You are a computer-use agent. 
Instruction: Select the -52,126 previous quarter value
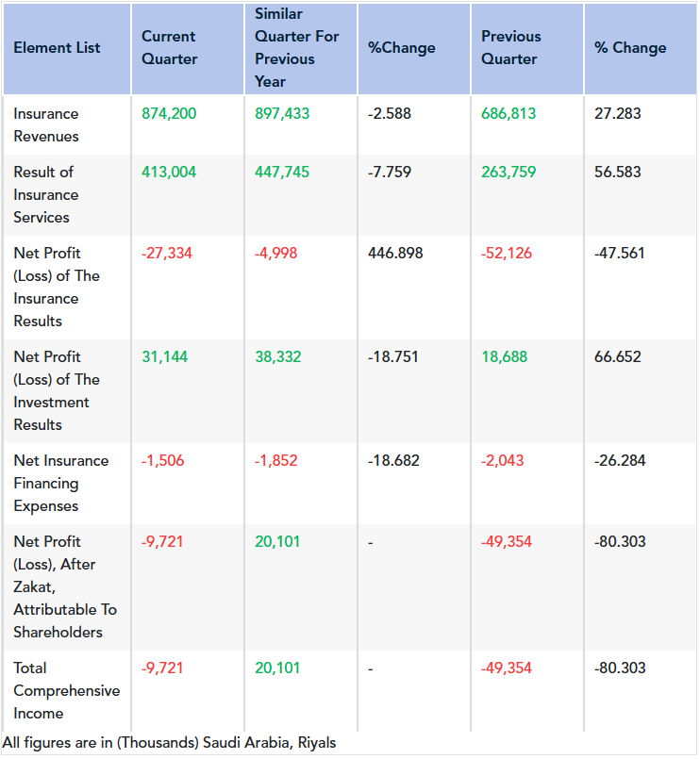click(507, 254)
